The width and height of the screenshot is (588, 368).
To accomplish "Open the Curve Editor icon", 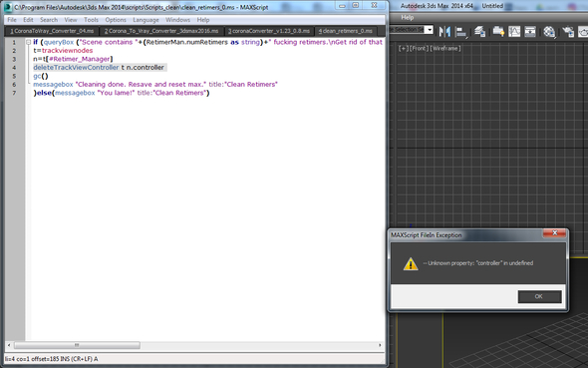I will tap(514, 32).
